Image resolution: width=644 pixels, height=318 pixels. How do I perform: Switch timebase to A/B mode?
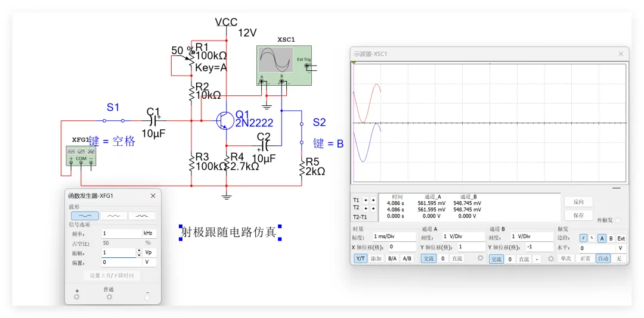(407, 259)
